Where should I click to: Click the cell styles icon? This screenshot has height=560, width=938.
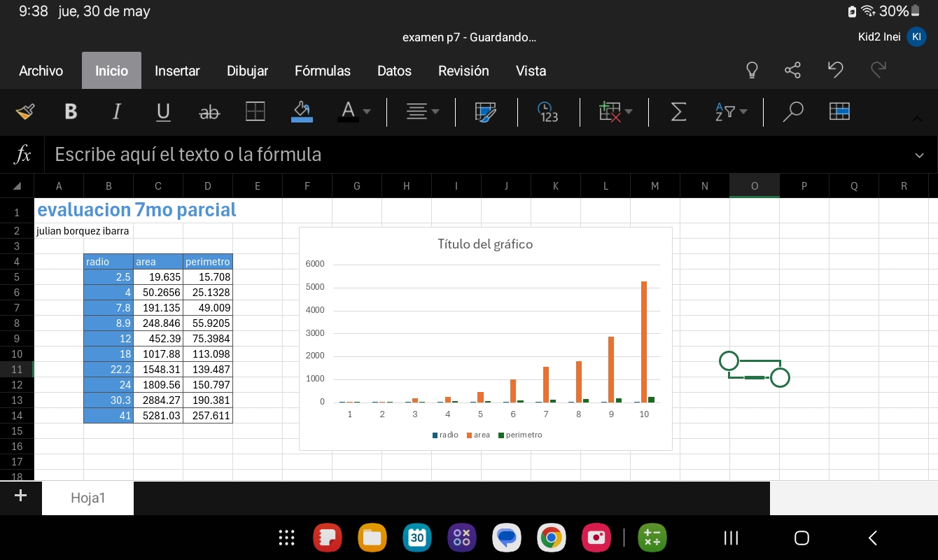pos(485,112)
